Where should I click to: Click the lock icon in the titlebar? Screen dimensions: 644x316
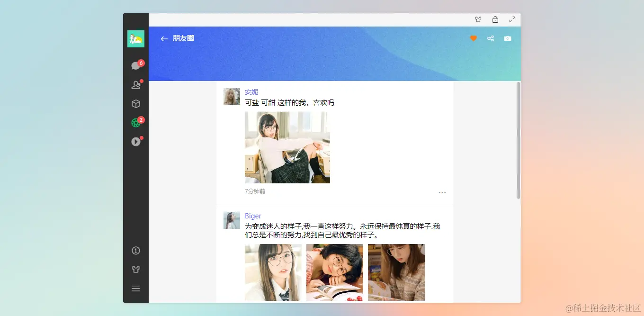tap(495, 19)
